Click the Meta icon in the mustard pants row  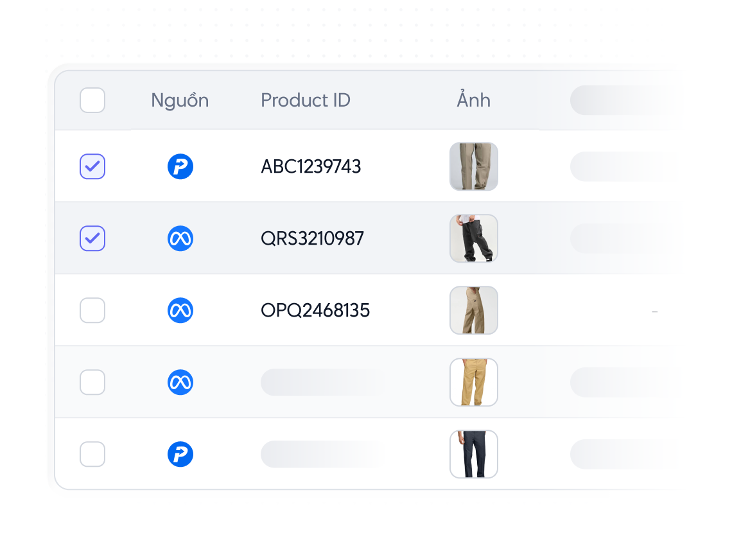tap(180, 382)
